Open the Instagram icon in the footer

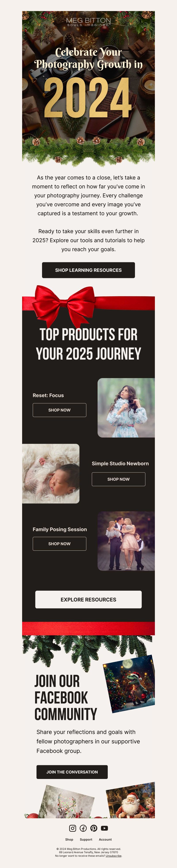(73, 828)
